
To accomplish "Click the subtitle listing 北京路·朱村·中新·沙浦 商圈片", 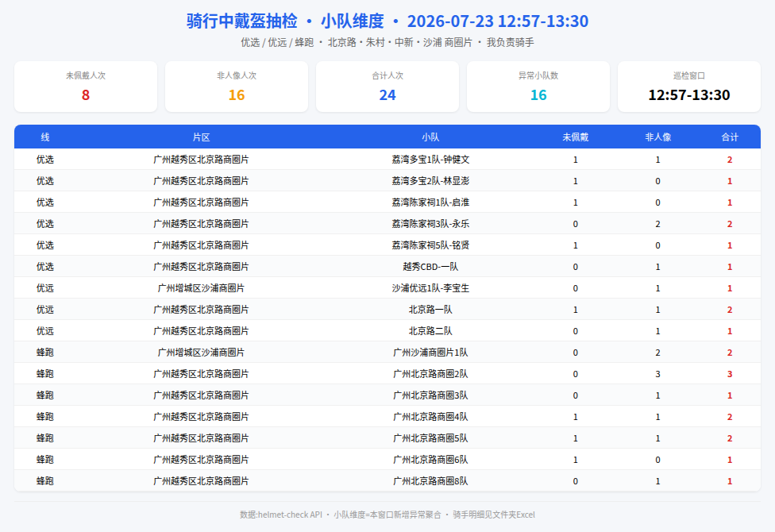I will 400,43.
